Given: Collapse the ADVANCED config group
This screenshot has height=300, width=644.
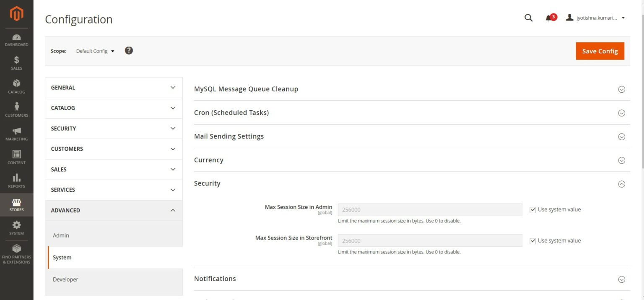Looking at the screenshot, I should (x=114, y=210).
